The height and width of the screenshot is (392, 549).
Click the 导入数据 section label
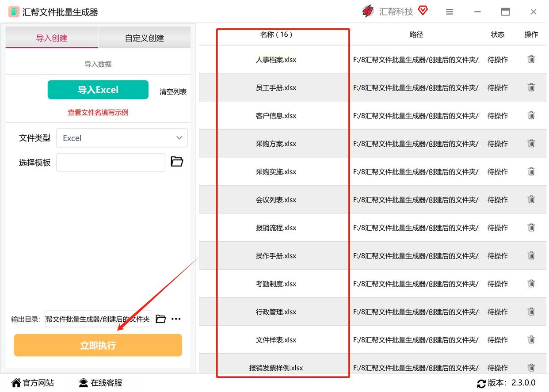coord(98,64)
